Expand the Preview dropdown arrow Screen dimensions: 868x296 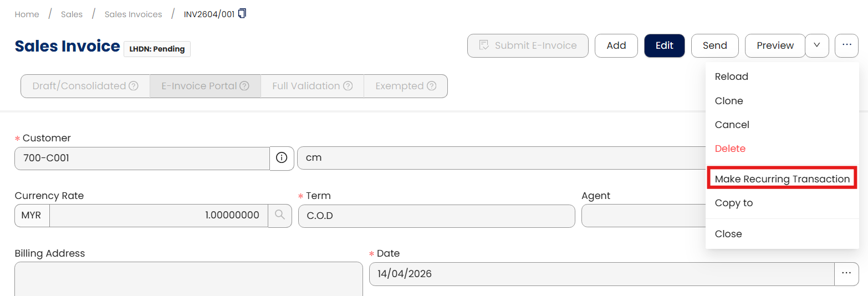pyautogui.click(x=816, y=45)
